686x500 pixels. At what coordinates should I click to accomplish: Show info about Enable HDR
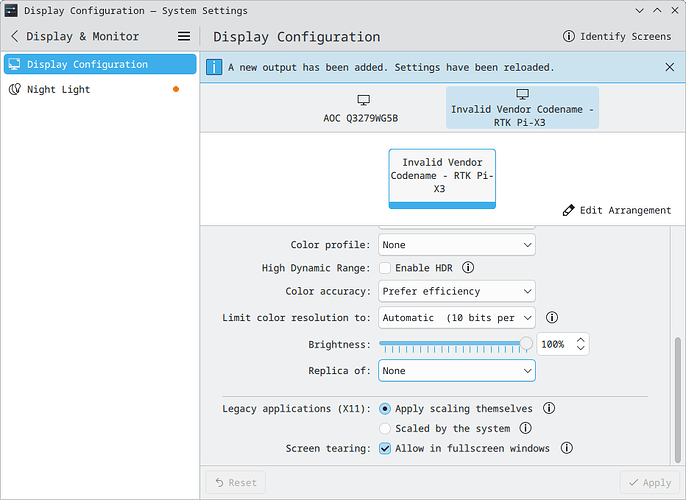[468, 267]
